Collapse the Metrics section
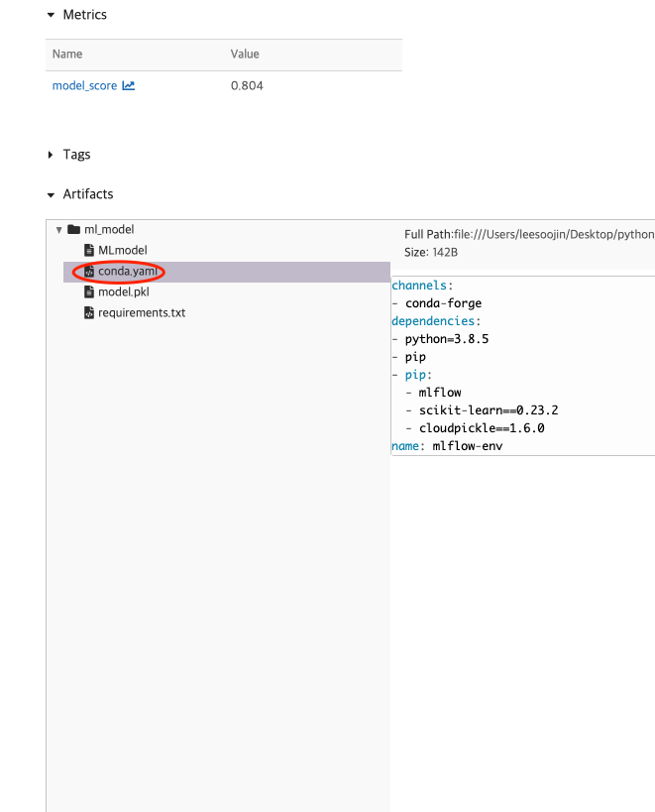 (51, 15)
